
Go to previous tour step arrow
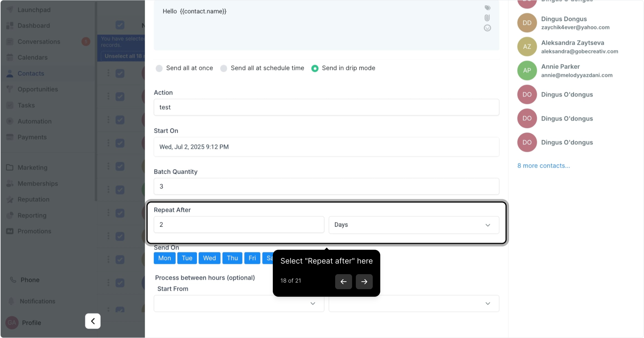(x=343, y=282)
